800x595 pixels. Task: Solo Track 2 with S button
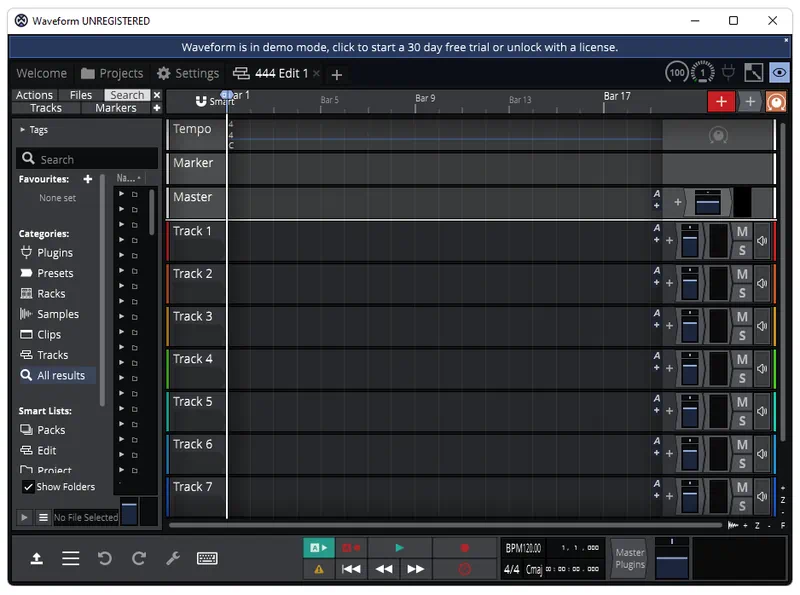pyautogui.click(x=742, y=293)
